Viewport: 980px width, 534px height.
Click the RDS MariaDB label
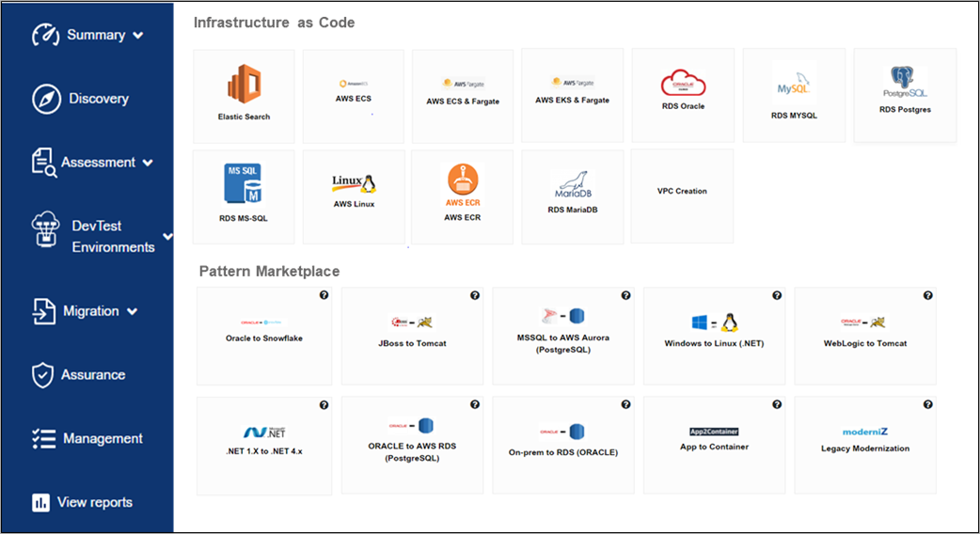tap(573, 210)
